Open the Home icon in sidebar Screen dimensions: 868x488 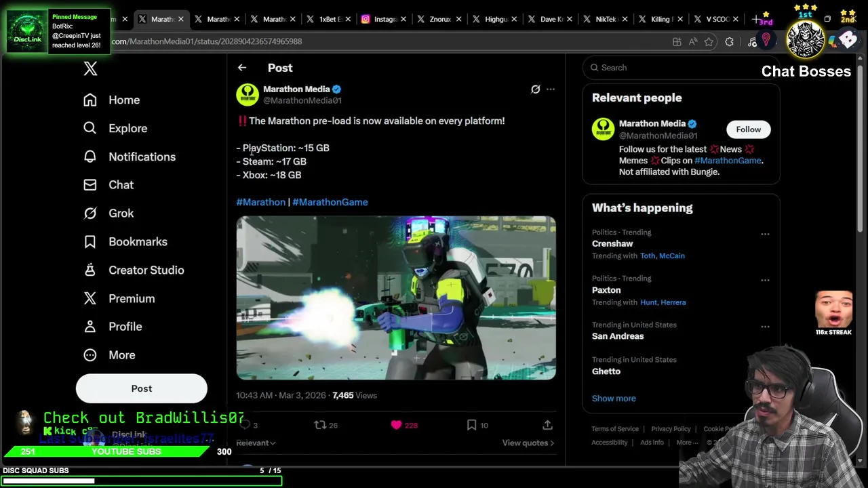tap(90, 100)
